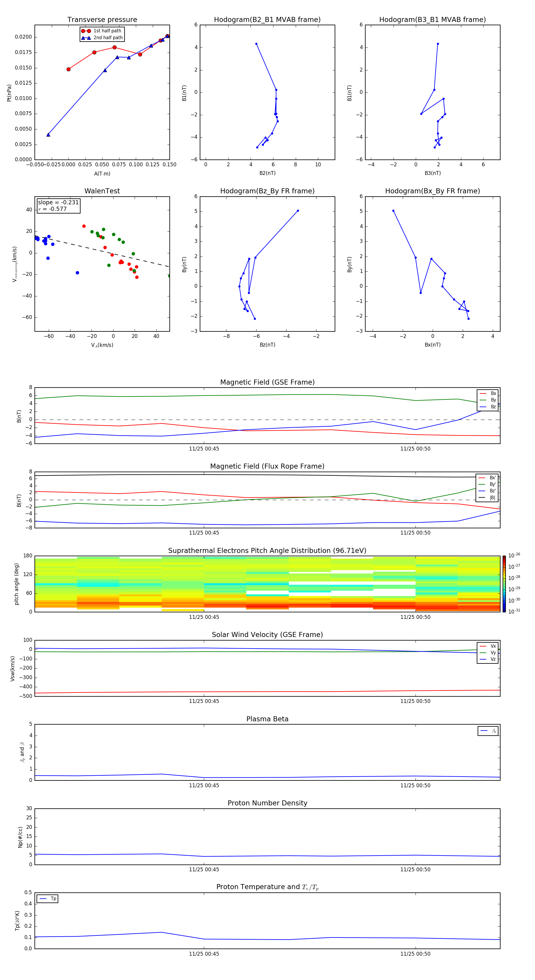Click the 'Np(#/cc)' axis label
The height and width of the screenshot is (980, 535).
coord(20,837)
